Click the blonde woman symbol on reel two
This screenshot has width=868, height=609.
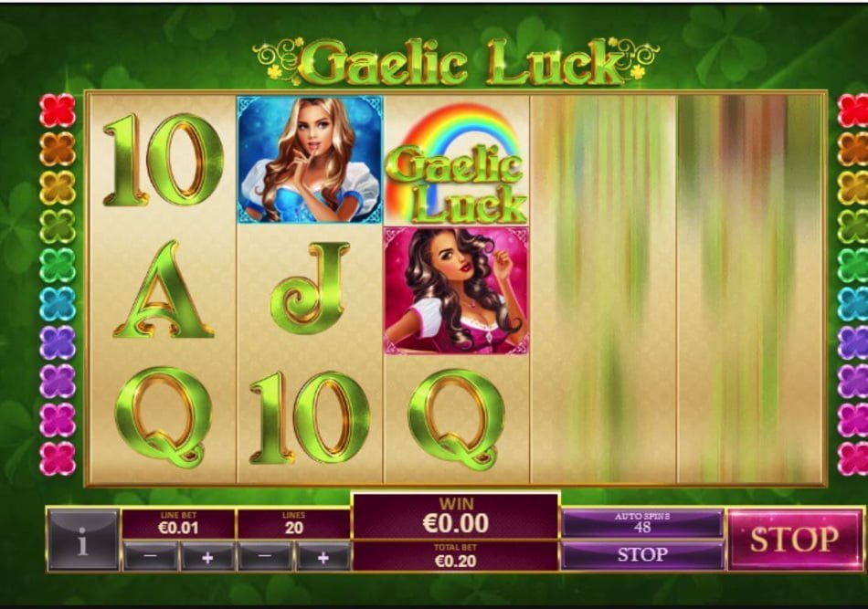coord(310,160)
